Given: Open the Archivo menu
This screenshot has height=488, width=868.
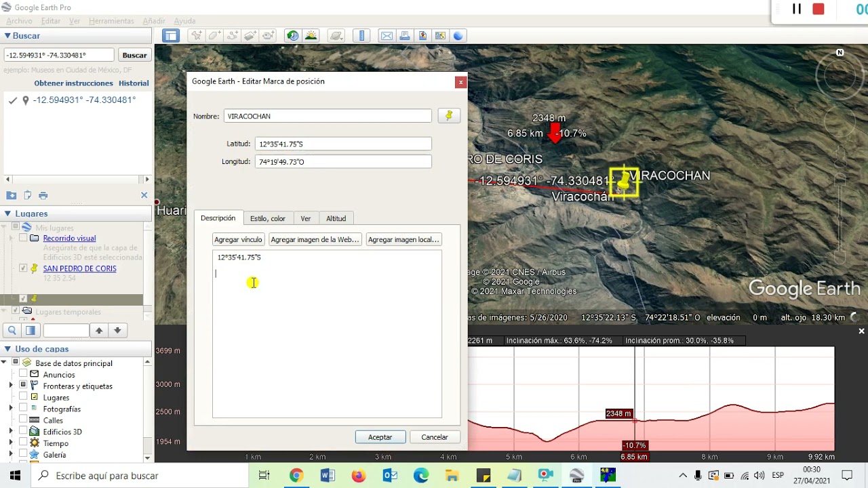Looking at the screenshot, I should coord(18,21).
